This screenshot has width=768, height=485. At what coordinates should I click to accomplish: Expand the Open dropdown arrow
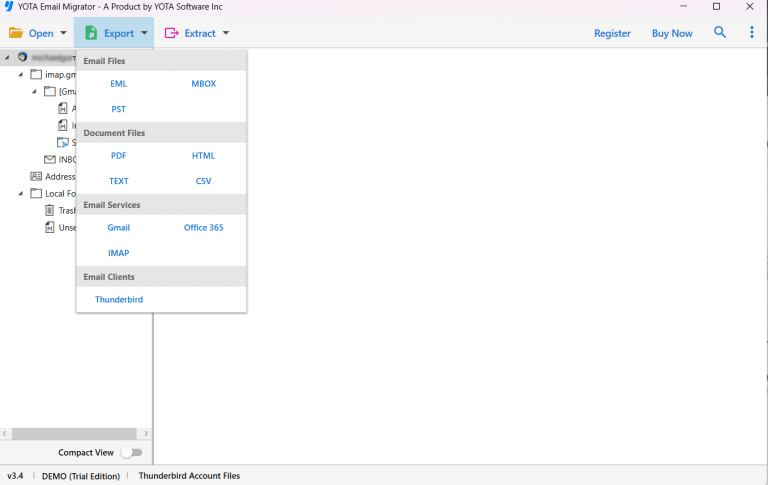64,33
